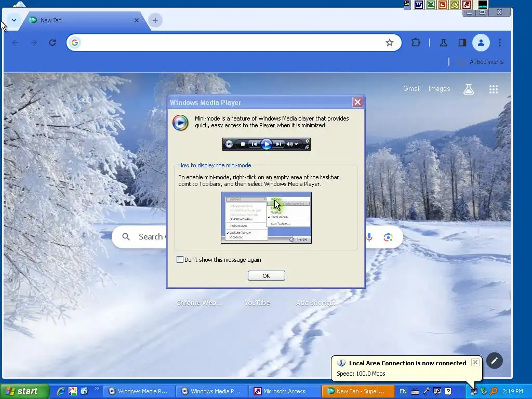The width and height of the screenshot is (532, 399).
Task: Click the orange magnifier tray icon
Action: [494, 391]
